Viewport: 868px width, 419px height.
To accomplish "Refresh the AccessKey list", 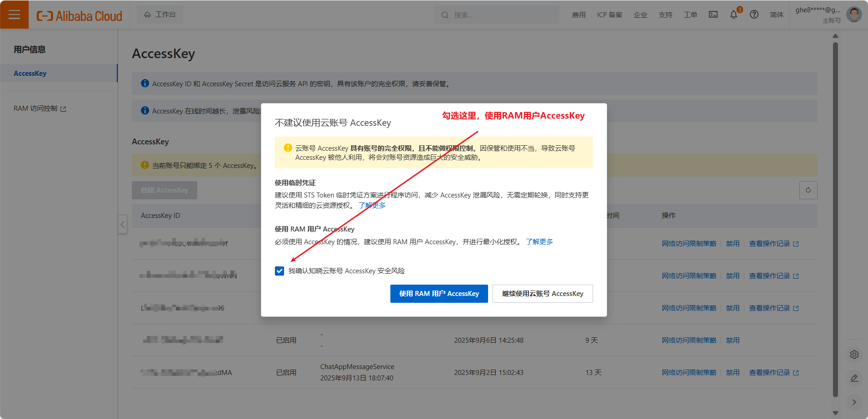I will [808, 190].
